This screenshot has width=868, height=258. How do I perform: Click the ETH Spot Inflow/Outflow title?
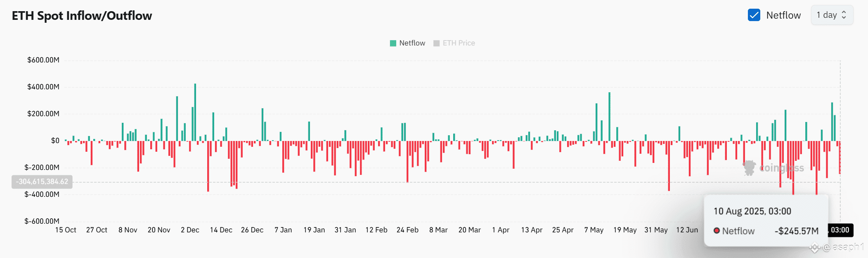[82, 16]
